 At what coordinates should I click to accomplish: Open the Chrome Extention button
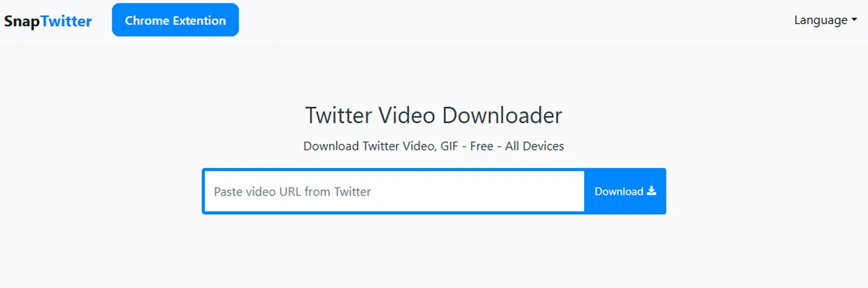point(175,20)
